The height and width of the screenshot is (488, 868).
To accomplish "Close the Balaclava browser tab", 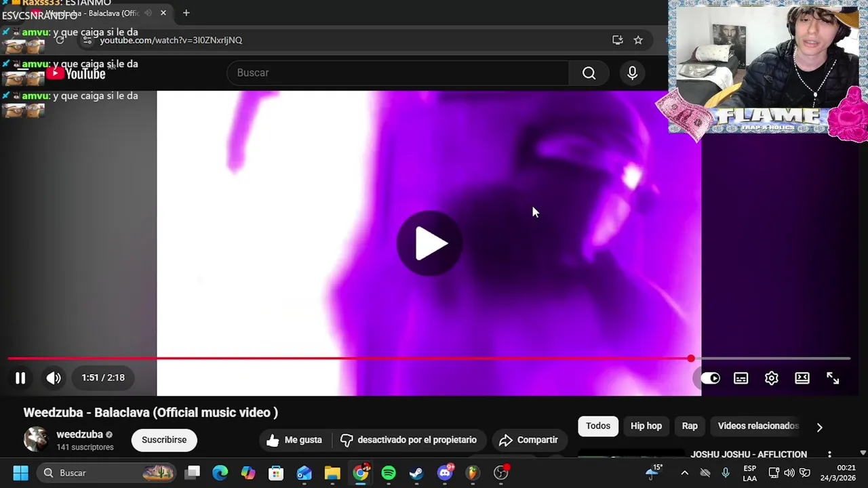I will pos(163,13).
